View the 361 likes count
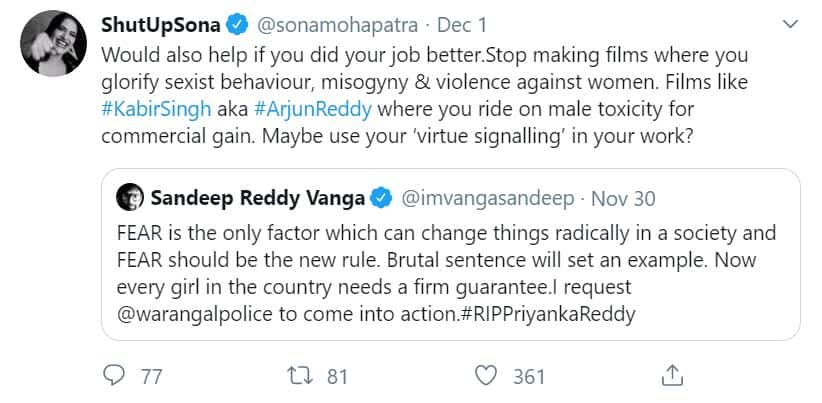Screen dimensions: 822x403 pos(528,376)
